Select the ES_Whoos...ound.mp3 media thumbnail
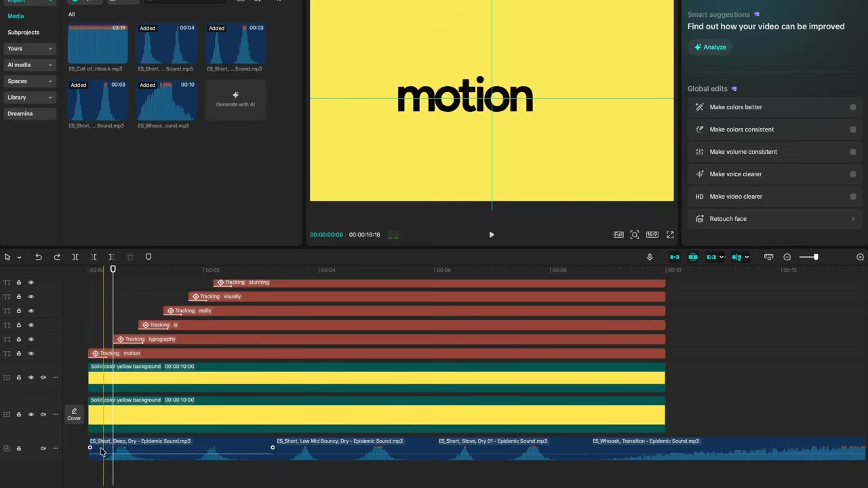Image resolution: width=868 pixels, height=488 pixels. 166,101
